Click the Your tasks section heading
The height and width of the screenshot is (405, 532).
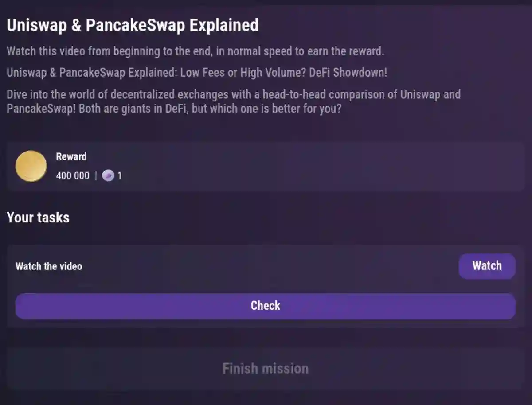[38, 218]
